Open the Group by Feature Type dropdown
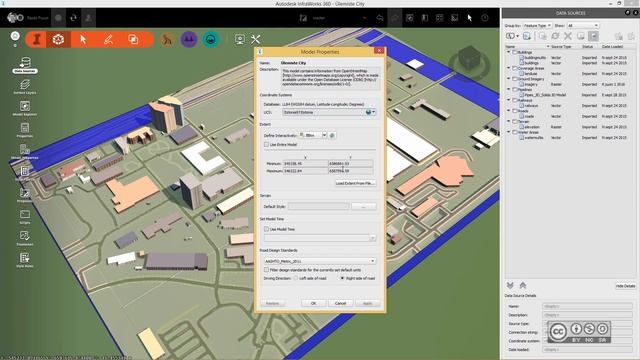Image resolution: width=640 pixels, height=360 pixels. coord(538,25)
